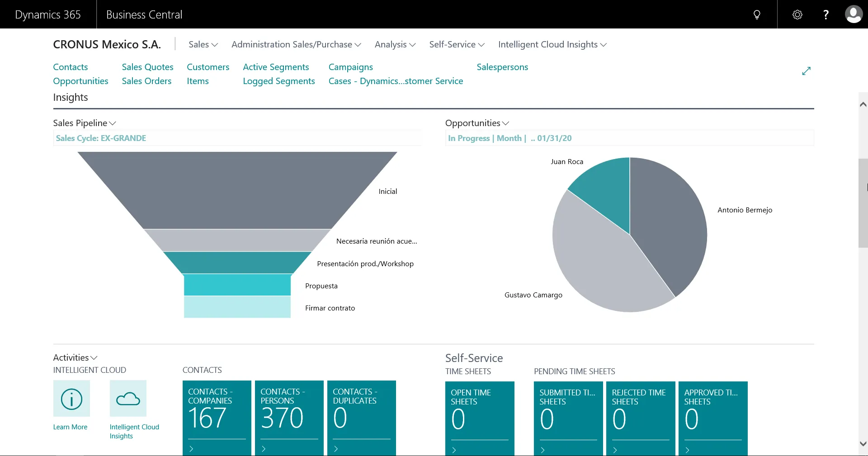868x456 pixels.
Task: Open the Self-Service menu
Action: click(456, 44)
